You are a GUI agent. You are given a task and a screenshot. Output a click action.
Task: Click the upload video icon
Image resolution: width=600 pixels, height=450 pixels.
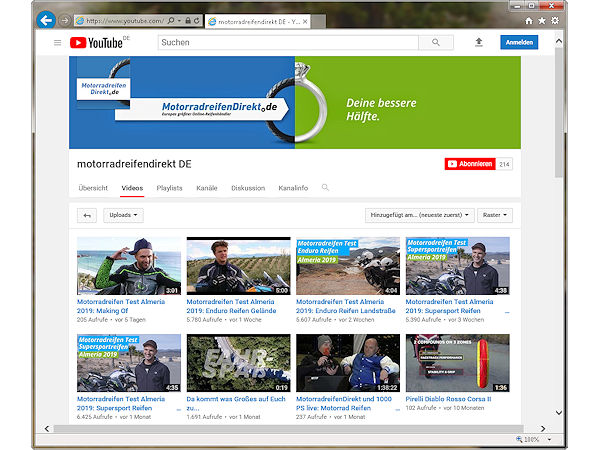479,42
